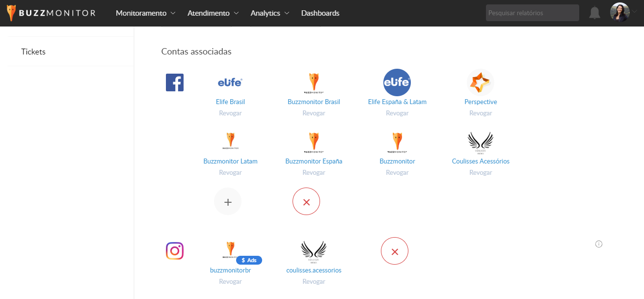The width and height of the screenshot is (644, 299).
Task: Expand the Atendimento menu
Action: tap(213, 13)
